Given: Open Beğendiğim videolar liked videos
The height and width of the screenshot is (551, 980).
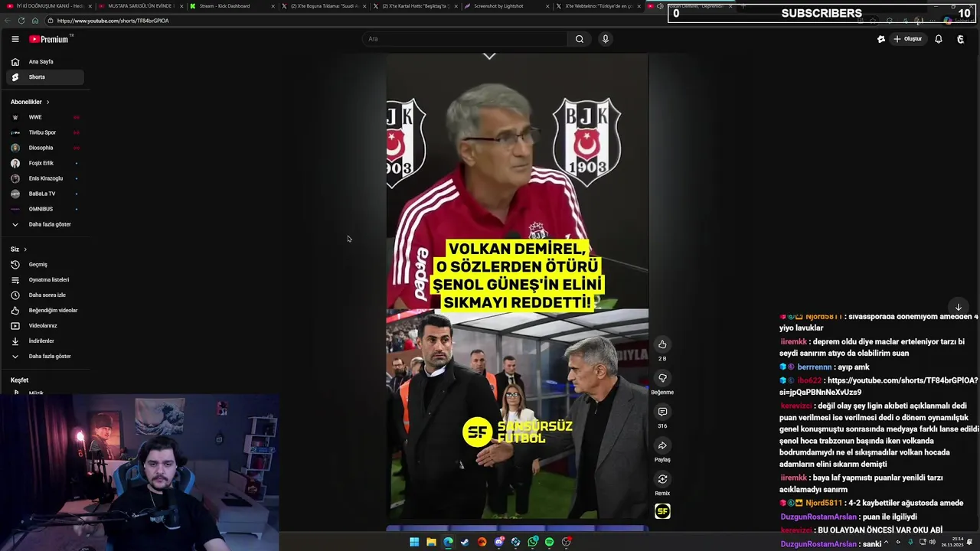Looking at the screenshot, I should tap(45, 311).
